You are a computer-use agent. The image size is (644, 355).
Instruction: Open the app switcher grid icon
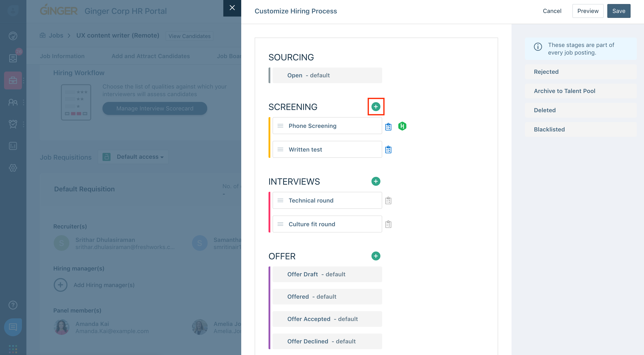coord(13,349)
